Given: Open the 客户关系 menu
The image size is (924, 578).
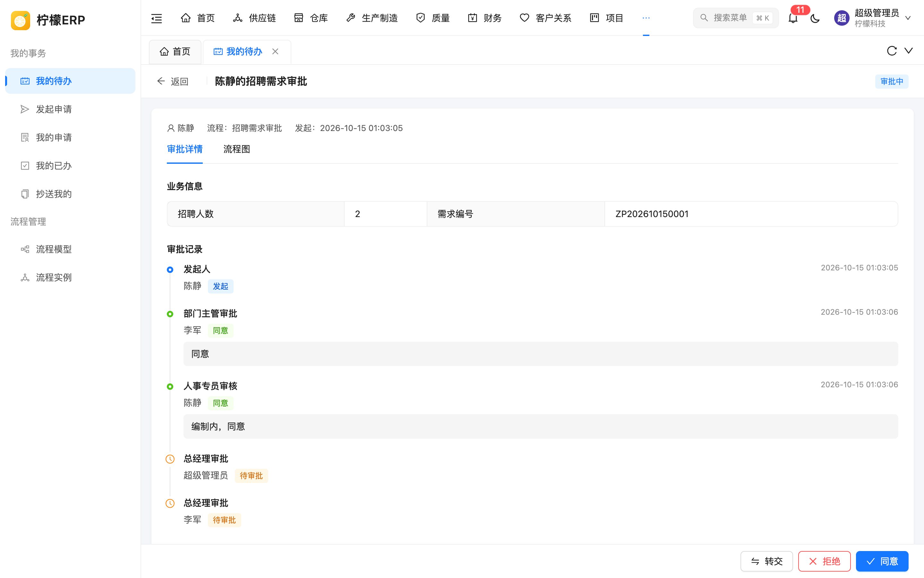Looking at the screenshot, I should (x=545, y=18).
